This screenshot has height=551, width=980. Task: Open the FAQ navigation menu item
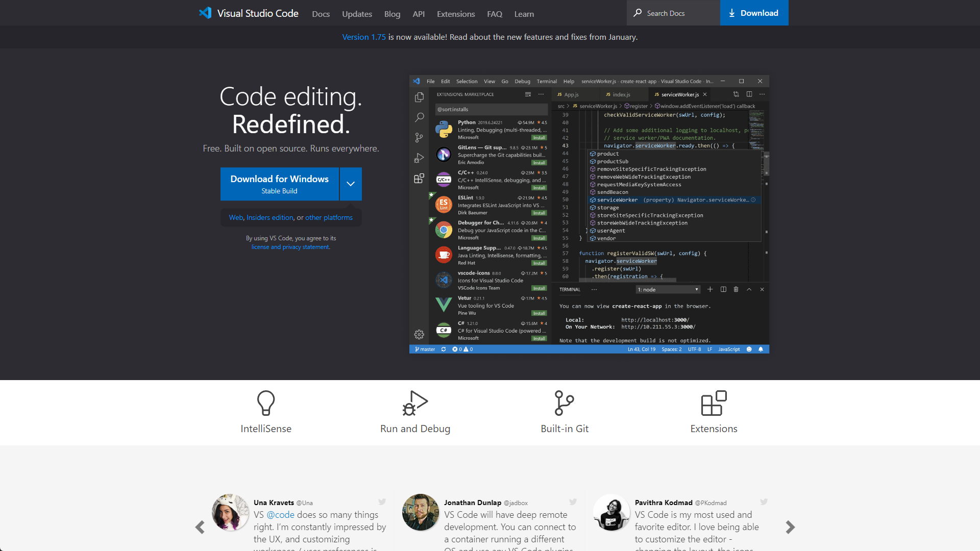tap(495, 13)
